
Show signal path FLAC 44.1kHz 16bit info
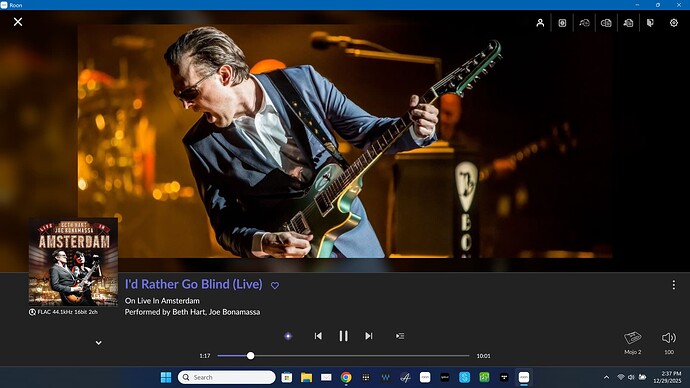coord(63,312)
